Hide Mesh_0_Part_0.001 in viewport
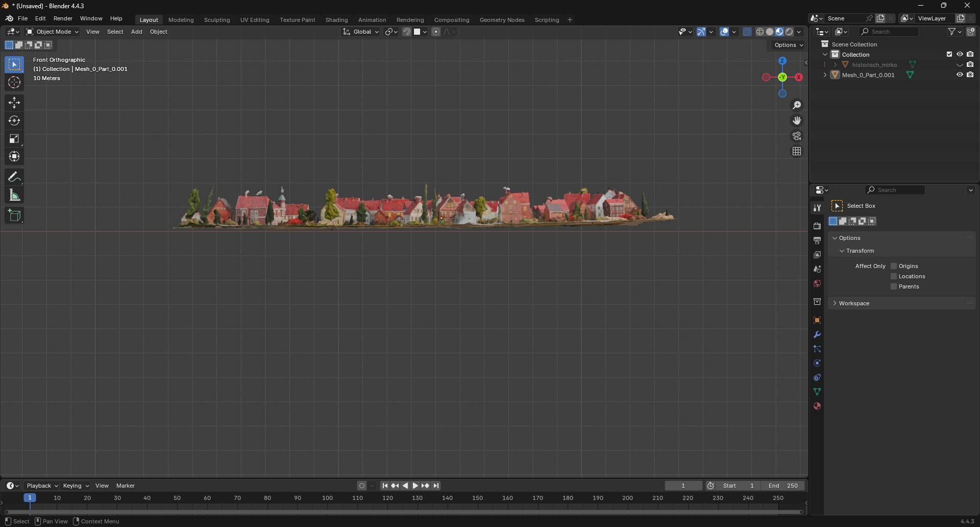 [x=960, y=75]
